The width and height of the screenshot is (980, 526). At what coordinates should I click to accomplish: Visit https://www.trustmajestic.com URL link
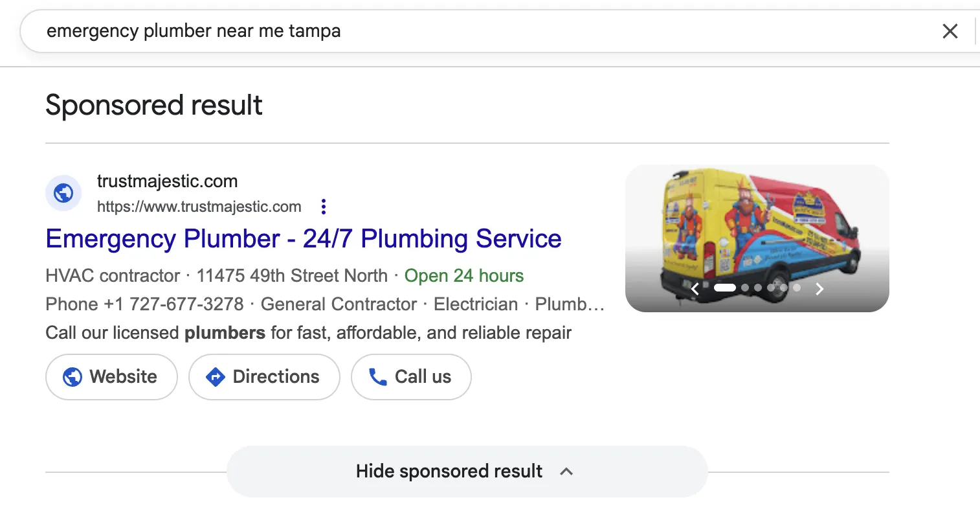(x=199, y=206)
